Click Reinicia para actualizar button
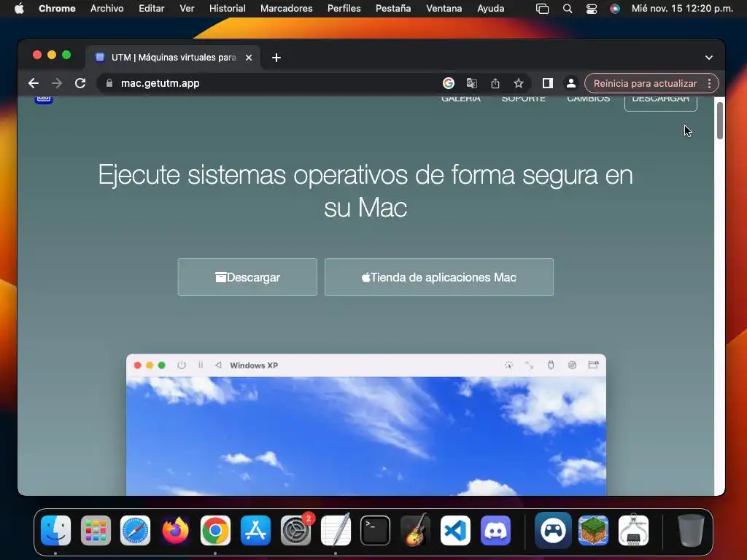 click(x=645, y=83)
